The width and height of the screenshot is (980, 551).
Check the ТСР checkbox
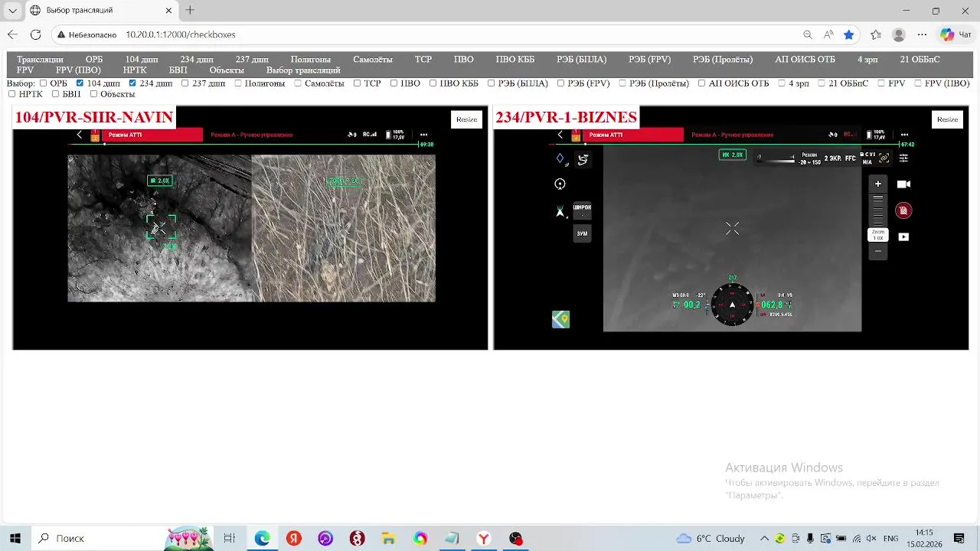pos(358,83)
